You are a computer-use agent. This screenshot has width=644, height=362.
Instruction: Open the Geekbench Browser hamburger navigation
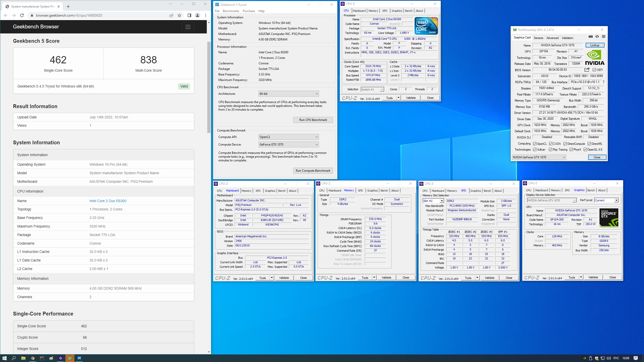(188, 27)
